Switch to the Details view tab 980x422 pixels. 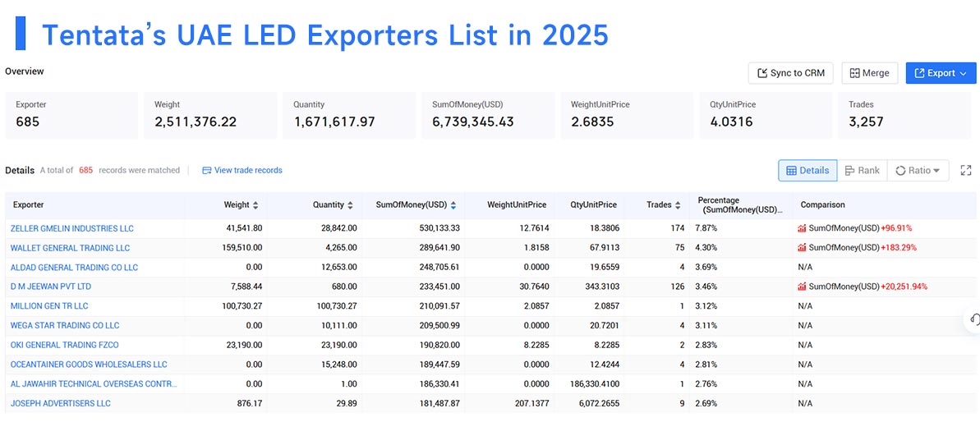pos(807,171)
